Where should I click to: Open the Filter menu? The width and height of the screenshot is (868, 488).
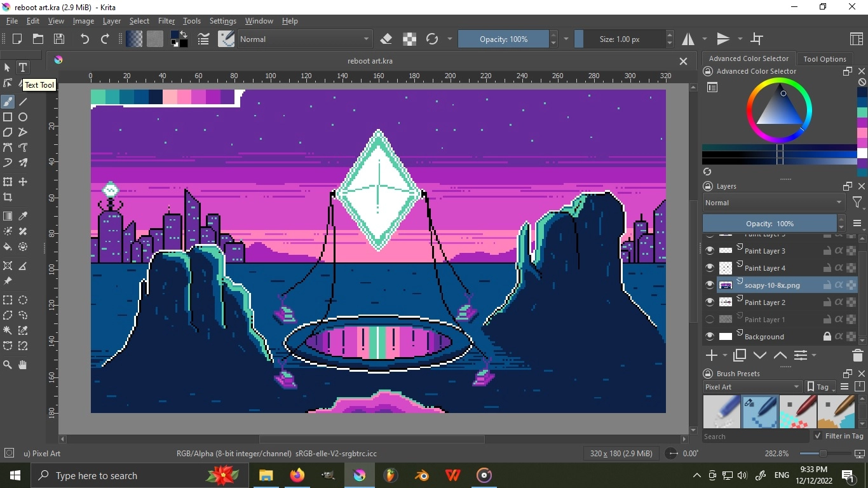pos(166,21)
